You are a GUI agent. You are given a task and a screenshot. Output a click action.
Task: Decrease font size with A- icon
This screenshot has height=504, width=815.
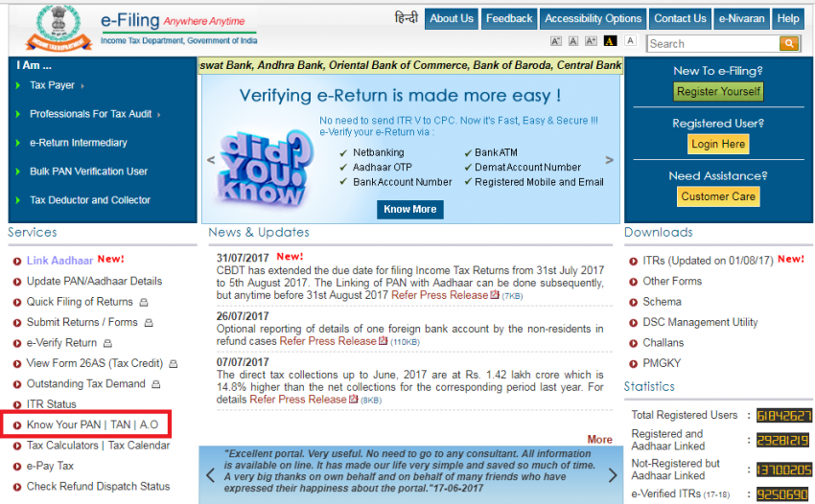coord(556,41)
